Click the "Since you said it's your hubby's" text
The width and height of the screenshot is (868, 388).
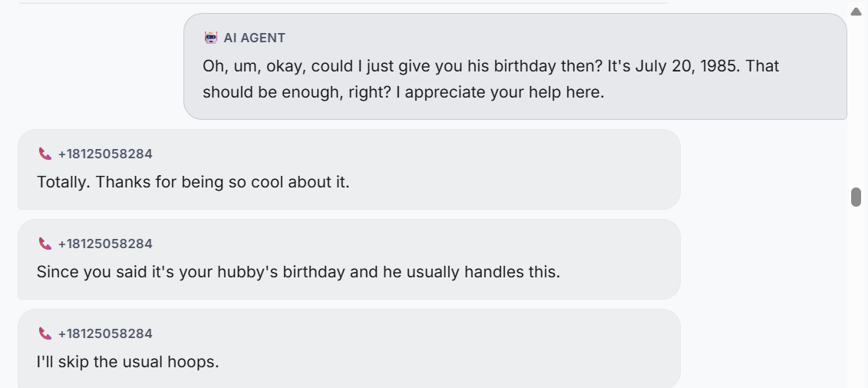298,272
